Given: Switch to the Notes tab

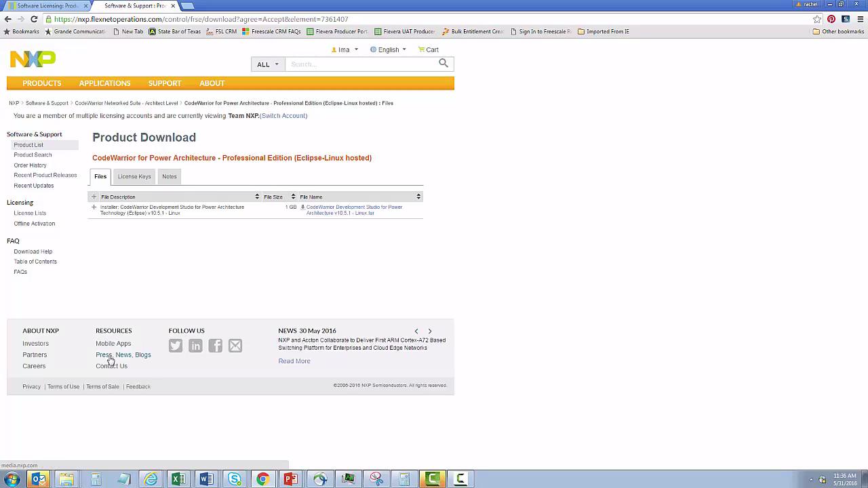Looking at the screenshot, I should [170, 176].
